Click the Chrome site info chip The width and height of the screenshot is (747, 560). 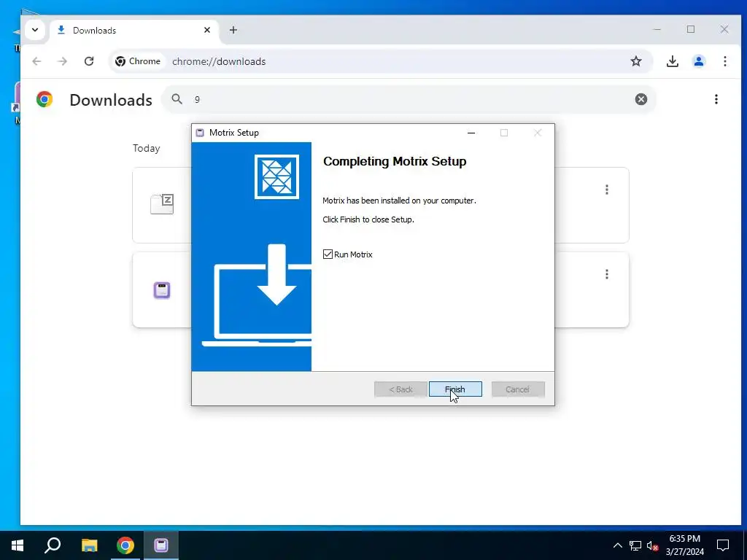(138, 61)
